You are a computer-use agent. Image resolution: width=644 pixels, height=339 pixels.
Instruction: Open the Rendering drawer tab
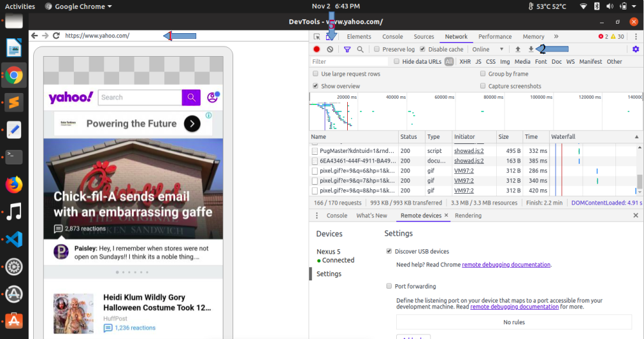(x=468, y=215)
